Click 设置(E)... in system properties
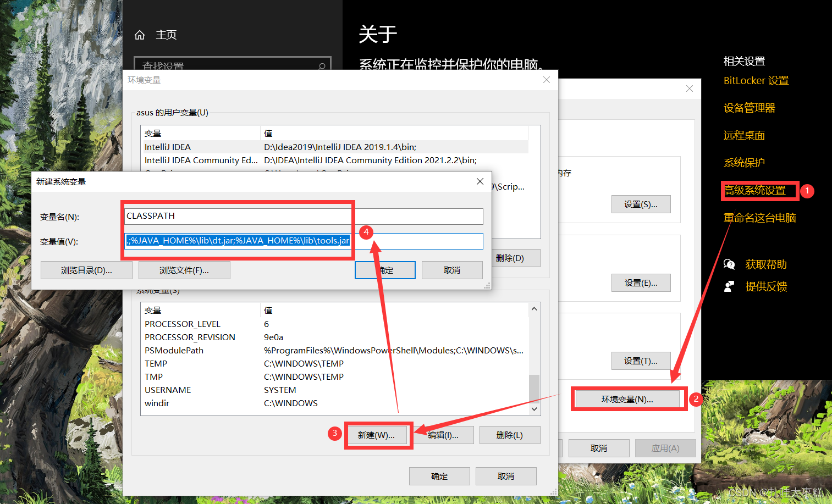 click(x=641, y=283)
